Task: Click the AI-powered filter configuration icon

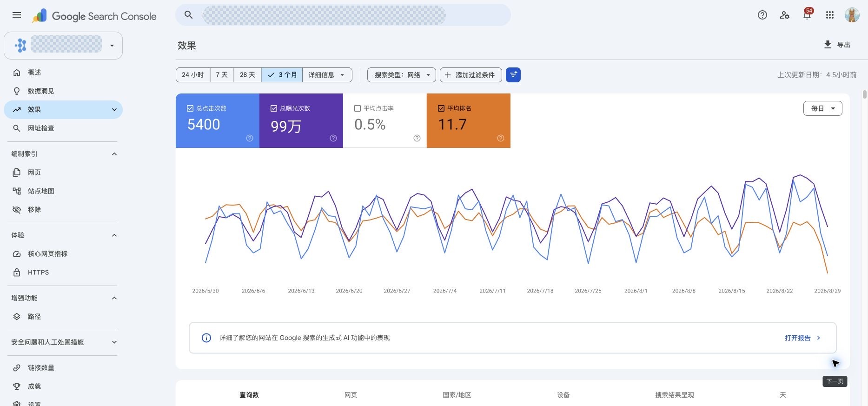Action: [x=513, y=75]
